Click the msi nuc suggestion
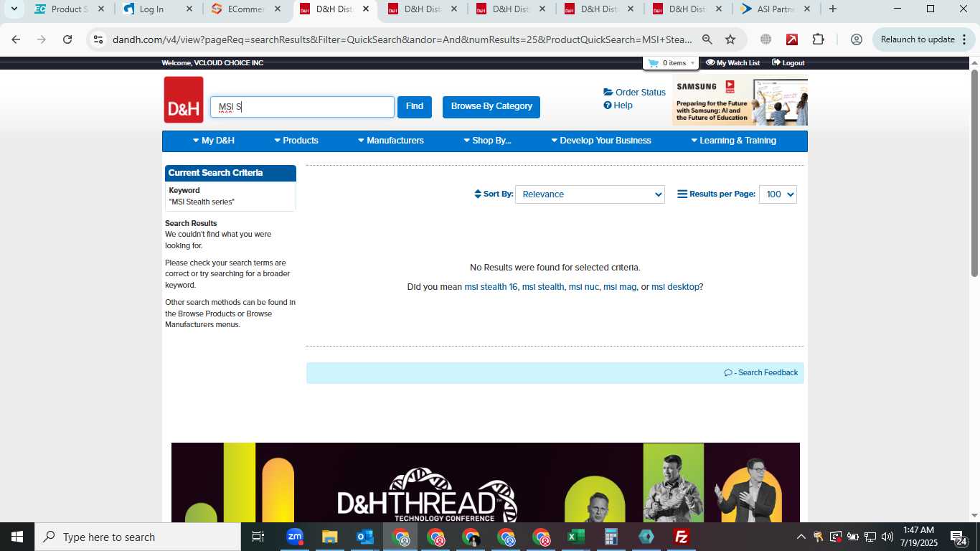 tap(583, 287)
